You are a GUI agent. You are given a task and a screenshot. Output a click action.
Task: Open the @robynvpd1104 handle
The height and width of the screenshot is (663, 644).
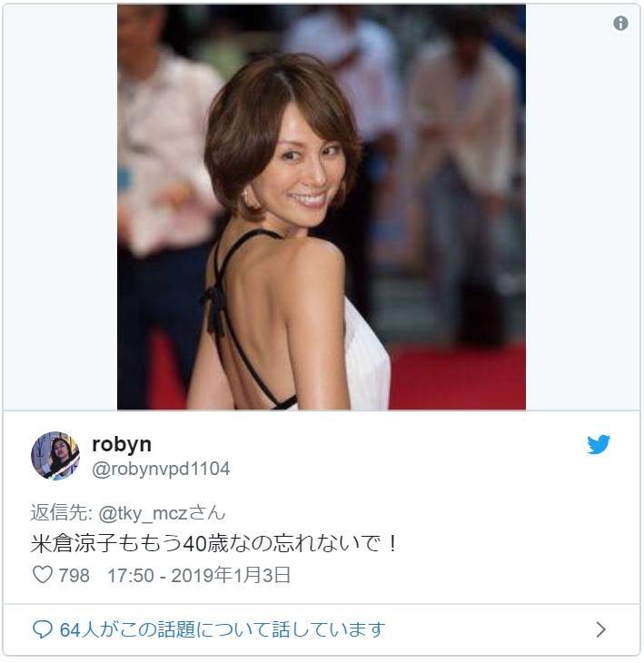(x=161, y=469)
